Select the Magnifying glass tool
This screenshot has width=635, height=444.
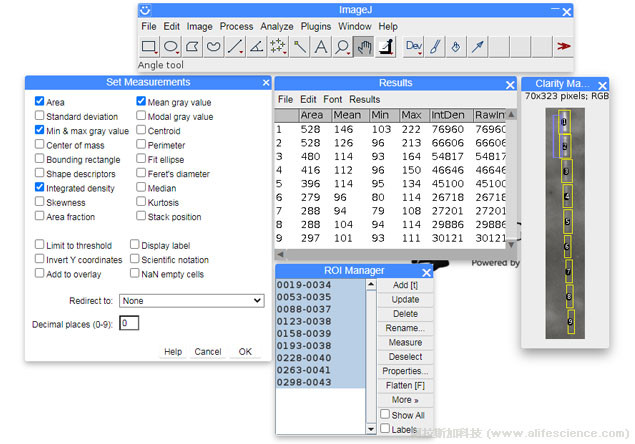(x=343, y=46)
